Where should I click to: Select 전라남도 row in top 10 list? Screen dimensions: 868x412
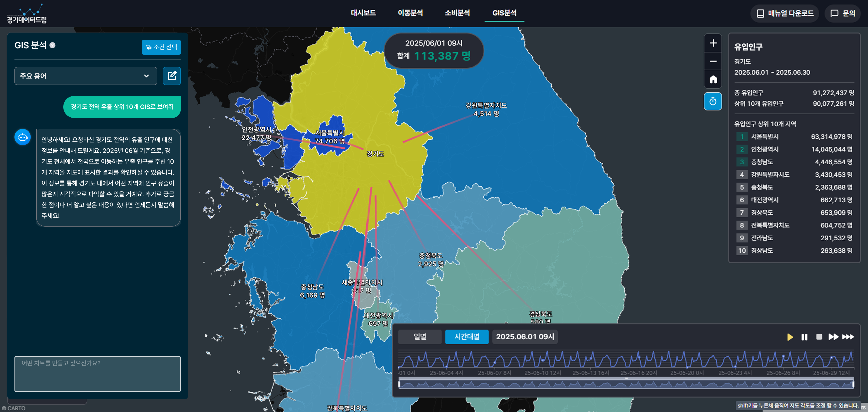[795, 238]
